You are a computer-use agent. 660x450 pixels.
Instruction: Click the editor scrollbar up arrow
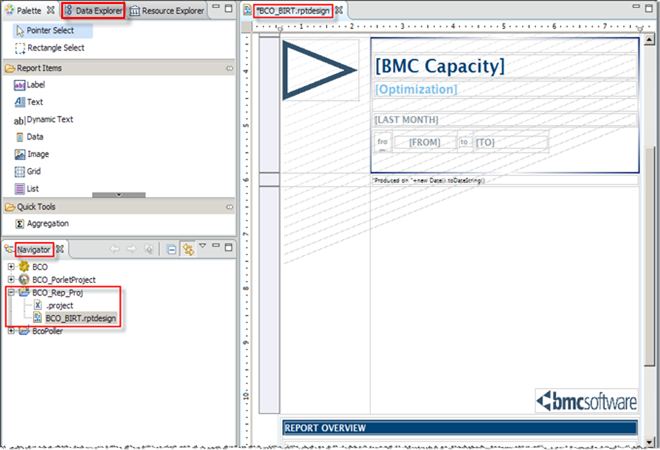pyautogui.click(x=649, y=40)
